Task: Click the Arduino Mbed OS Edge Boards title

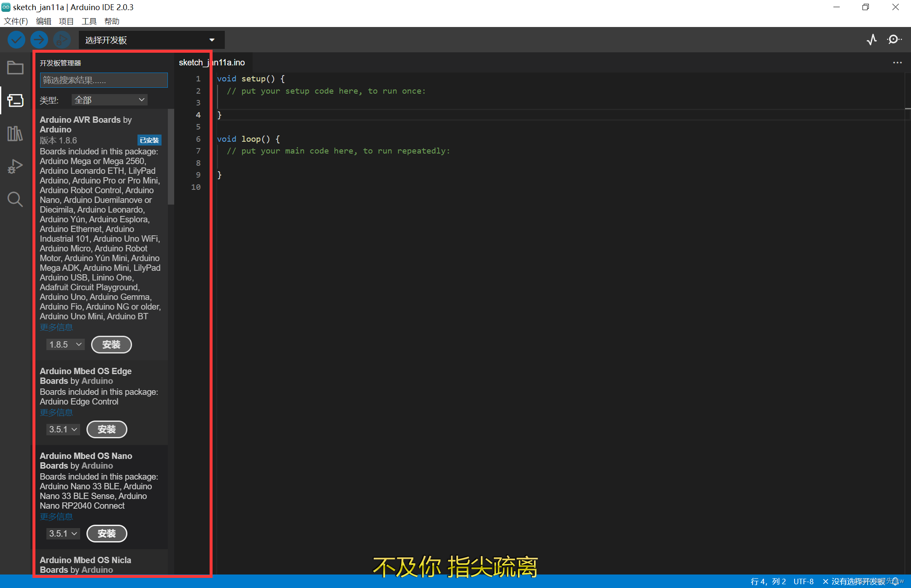Action: (86, 376)
